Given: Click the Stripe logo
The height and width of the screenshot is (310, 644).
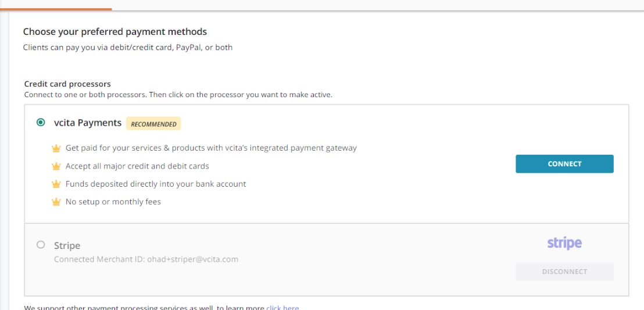Looking at the screenshot, I should tap(564, 243).
